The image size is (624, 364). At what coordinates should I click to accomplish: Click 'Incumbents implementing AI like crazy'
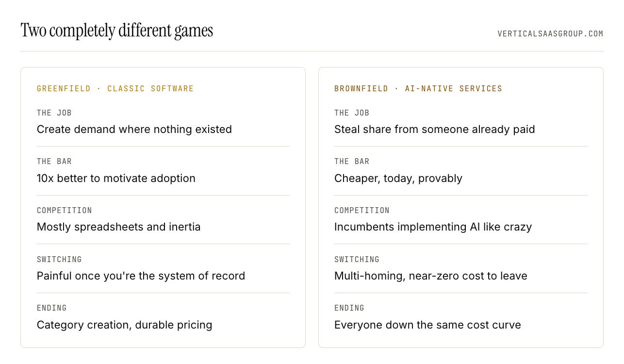433,227
